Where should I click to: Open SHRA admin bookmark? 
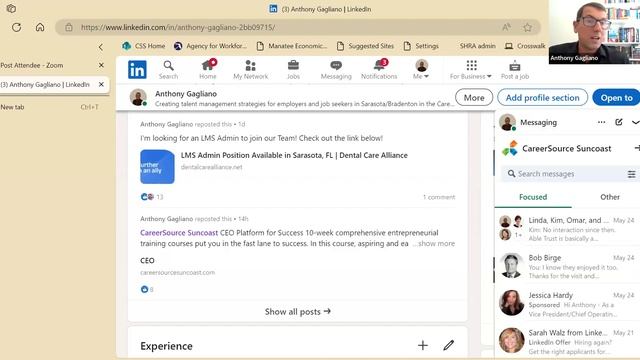(x=477, y=46)
